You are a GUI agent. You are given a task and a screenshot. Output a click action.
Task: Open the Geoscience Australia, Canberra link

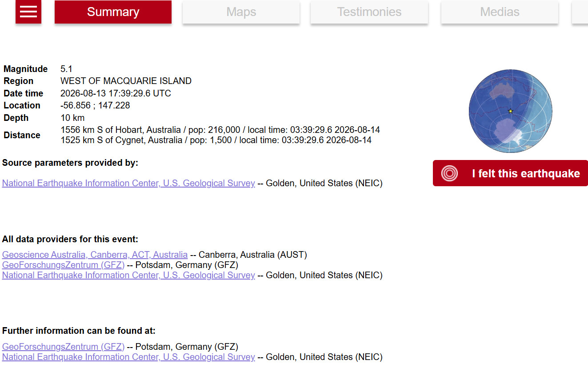[x=95, y=255]
